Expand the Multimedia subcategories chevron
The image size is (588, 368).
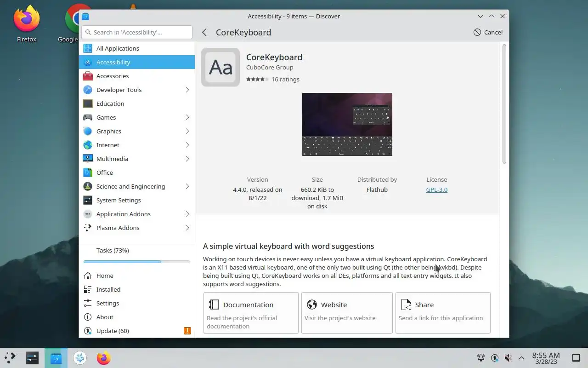(x=187, y=159)
